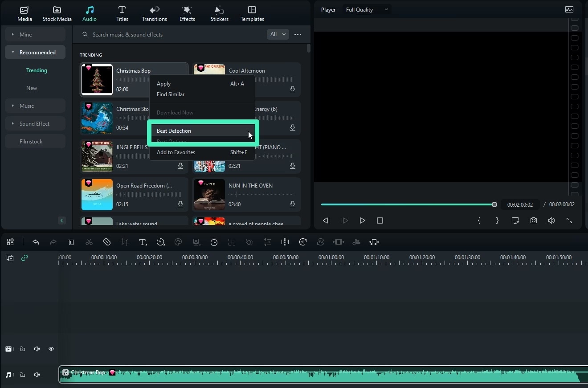Viewport: 588px width, 388px height.
Task: Open the Duration stopwatch tool
Action: click(214, 242)
